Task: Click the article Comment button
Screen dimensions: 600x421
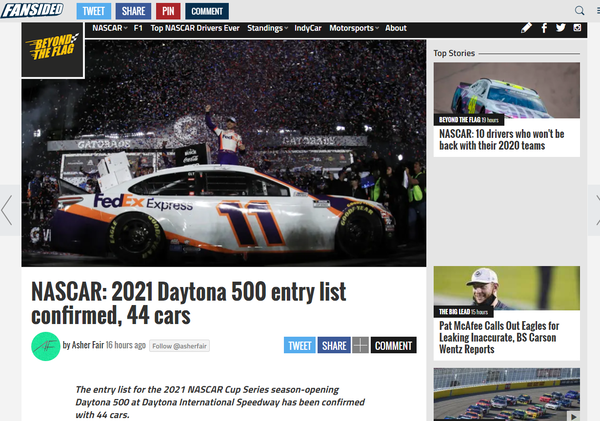Action: pyautogui.click(x=393, y=346)
